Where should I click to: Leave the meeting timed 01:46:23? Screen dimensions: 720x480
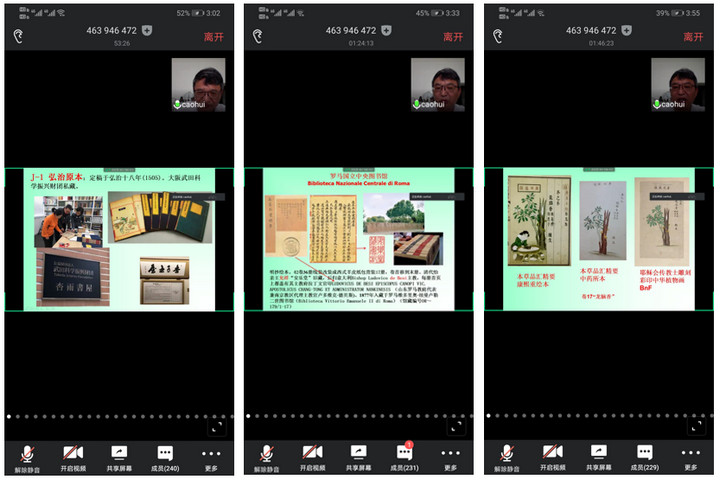click(x=692, y=36)
